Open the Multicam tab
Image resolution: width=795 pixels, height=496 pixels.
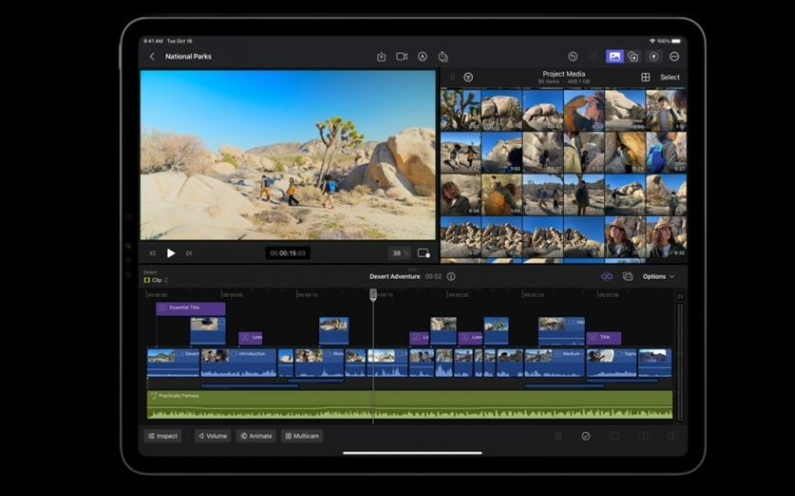click(x=302, y=436)
